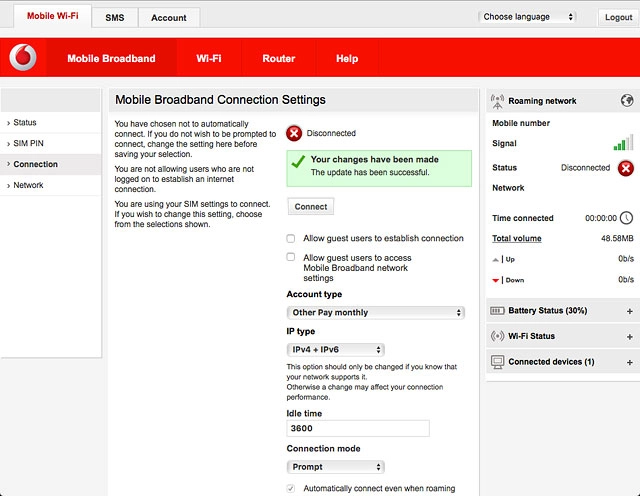Open the IP type dropdown
Viewport: 640px width, 496px height.
335,350
